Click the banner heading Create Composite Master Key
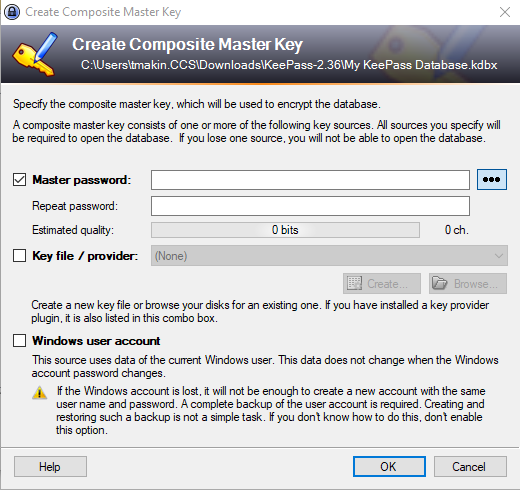 click(x=188, y=44)
